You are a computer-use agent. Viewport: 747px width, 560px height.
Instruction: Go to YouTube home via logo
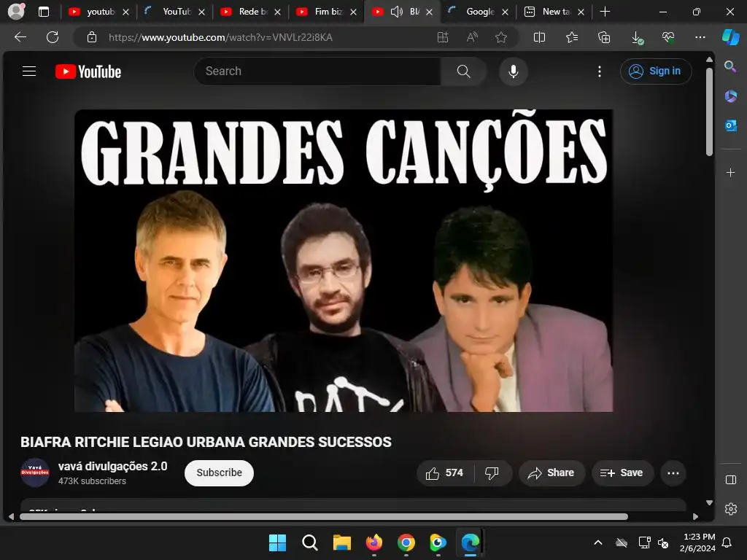tap(88, 71)
